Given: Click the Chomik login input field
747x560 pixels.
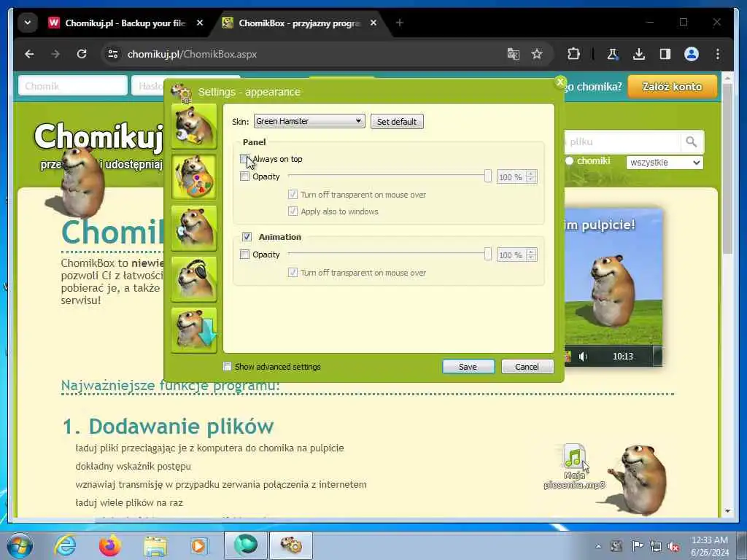Looking at the screenshot, I should [73, 86].
